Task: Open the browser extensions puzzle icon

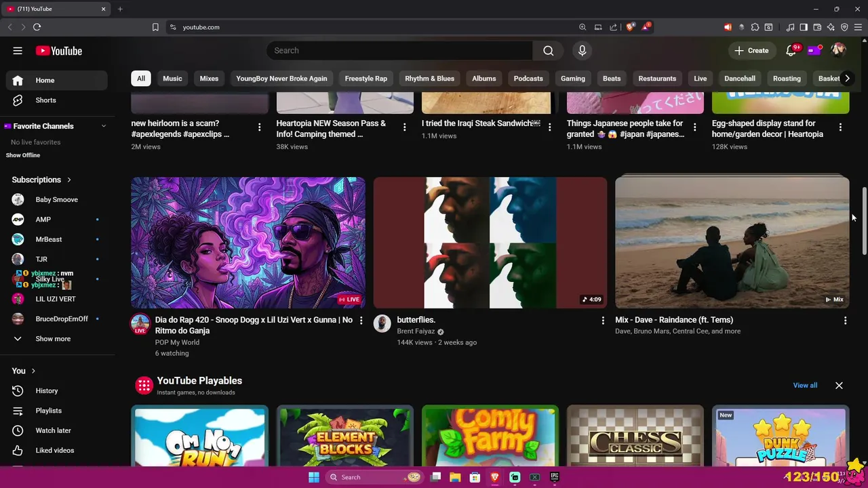Action: pyautogui.click(x=755, y=27)
